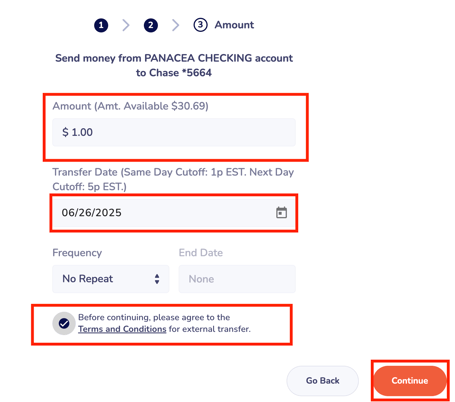Click chevron between steps 1 and 2
This screenshot has width=455, height=402.
(x=126, y=25)
